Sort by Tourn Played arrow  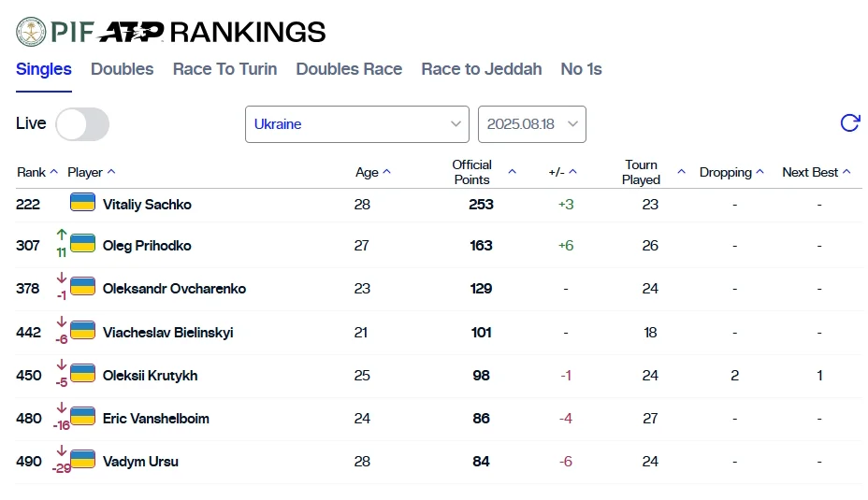(681, 172)
